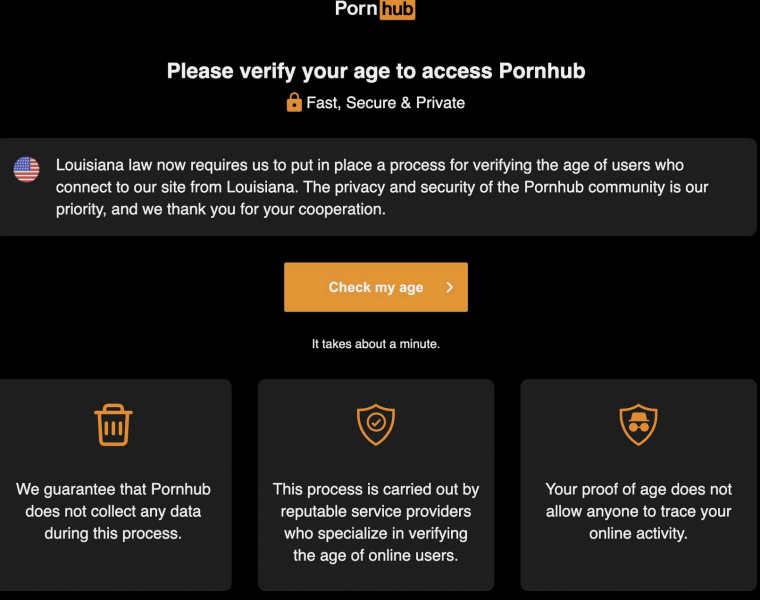Click the "trace your online activity" text lines

point(638,523)
